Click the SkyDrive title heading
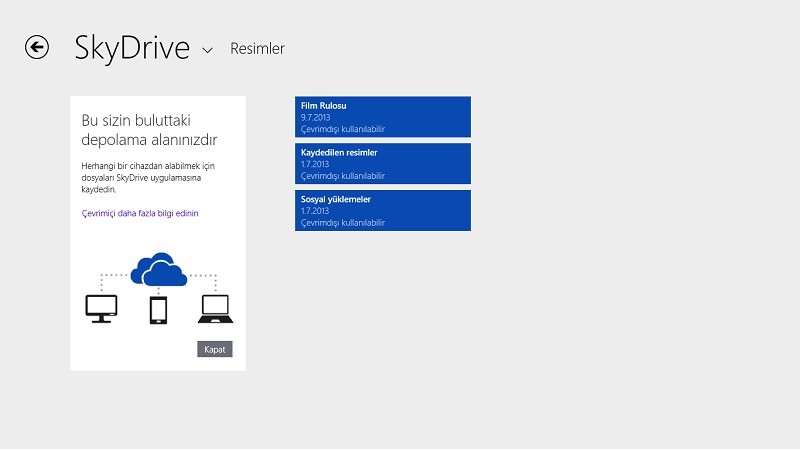The image size is (800, 449). [132, 48]
